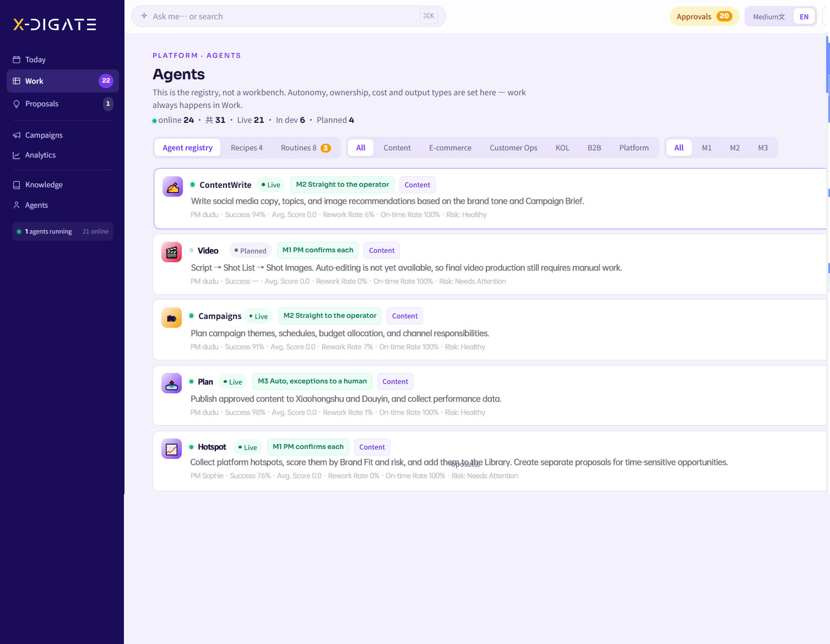Click the M1 PM confirms each tag on Hotspot
The width and height of the screenshot is (830, 644).
(x=308, y=447)
